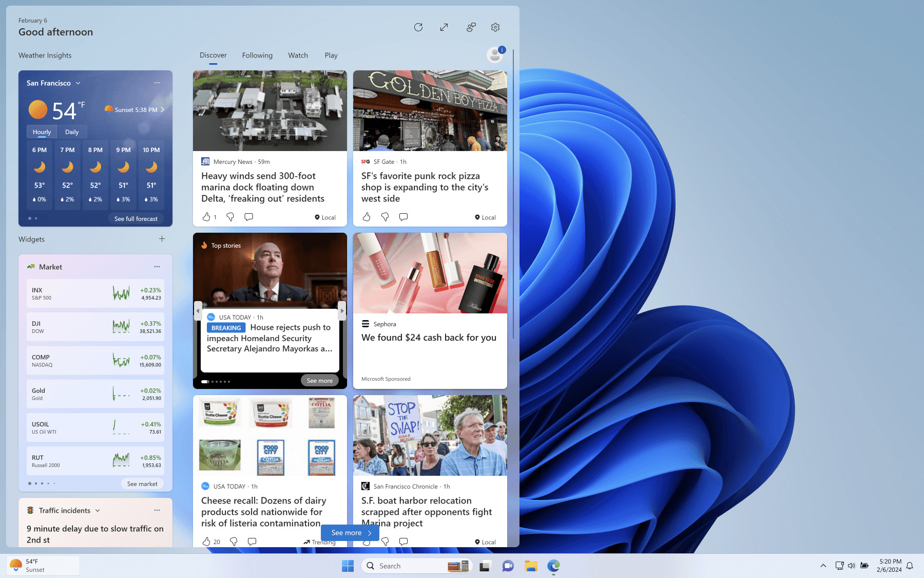
Task: Open the personalize feed people icon
Action: 471,27
